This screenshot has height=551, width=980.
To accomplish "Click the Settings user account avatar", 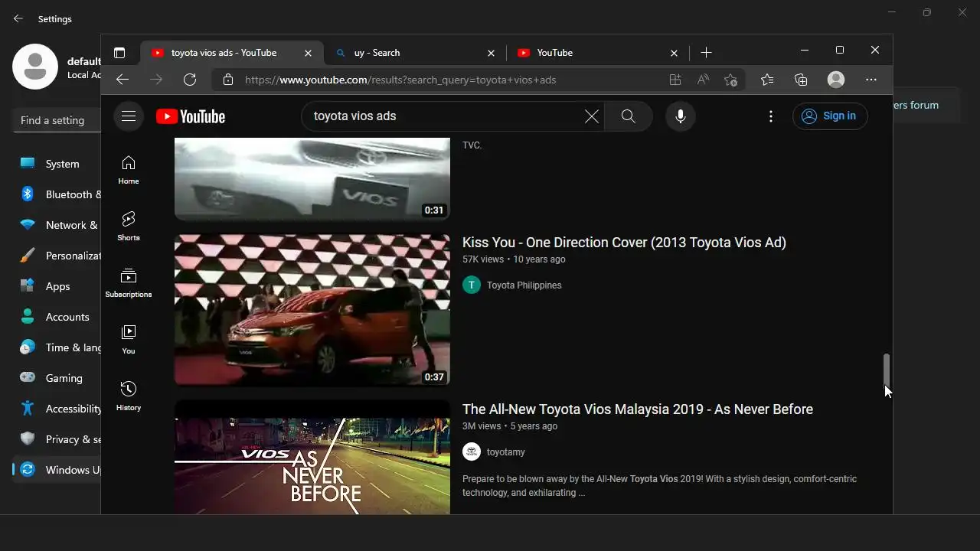I will pos(35,67).
